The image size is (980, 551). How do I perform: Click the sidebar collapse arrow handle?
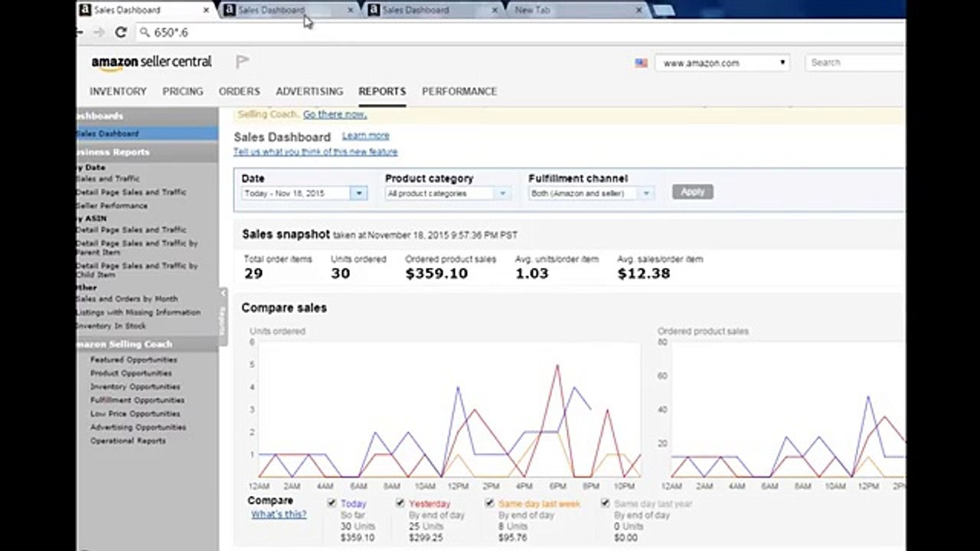223,293
